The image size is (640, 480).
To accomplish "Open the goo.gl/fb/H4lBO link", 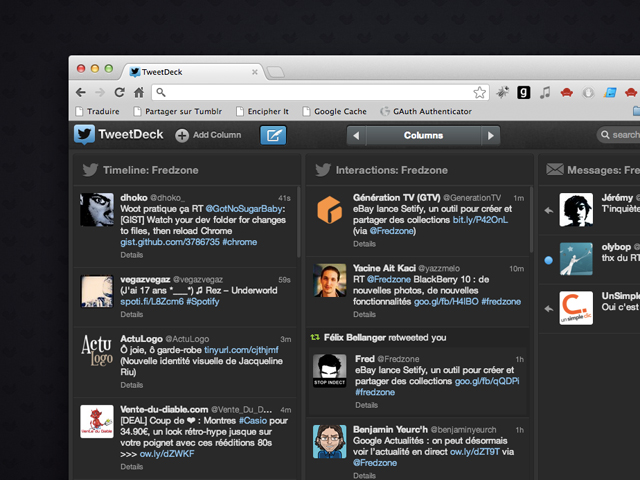I will [446, 302].
